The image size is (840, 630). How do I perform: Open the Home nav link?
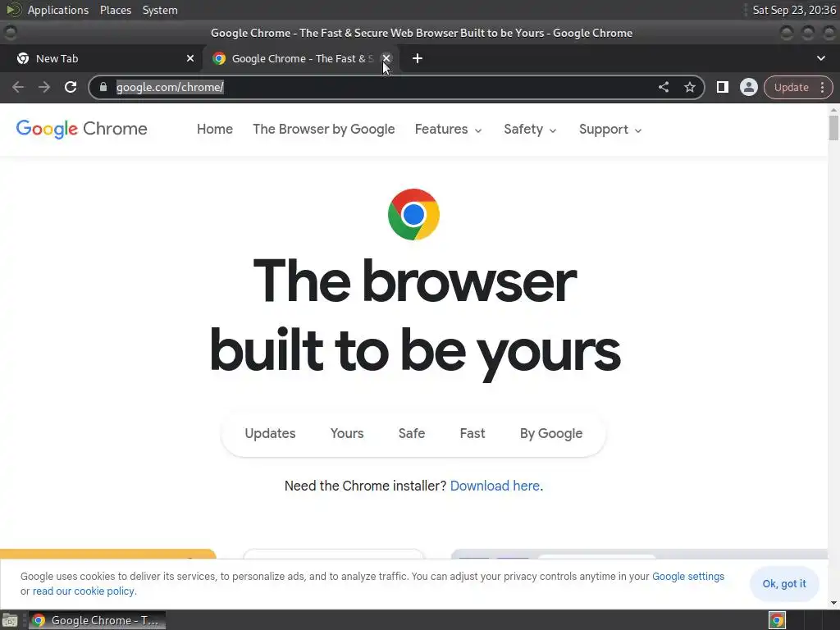tap(215, 129)
